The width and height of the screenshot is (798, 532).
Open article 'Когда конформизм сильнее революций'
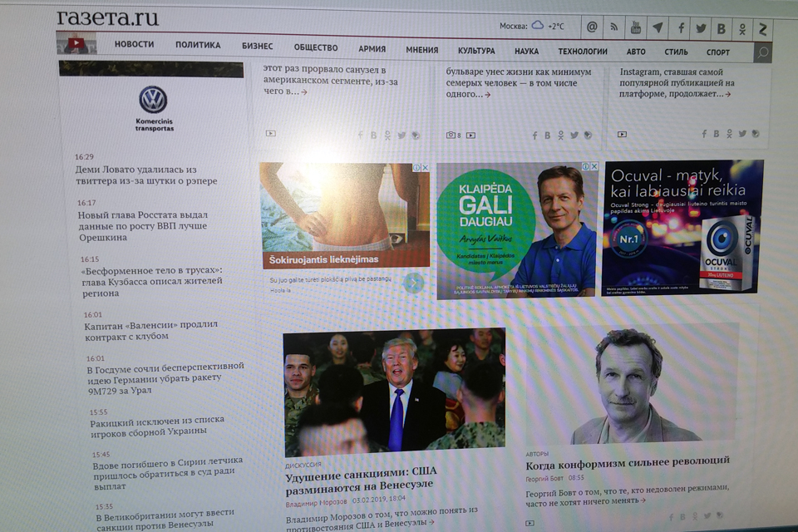click(628, 461)
